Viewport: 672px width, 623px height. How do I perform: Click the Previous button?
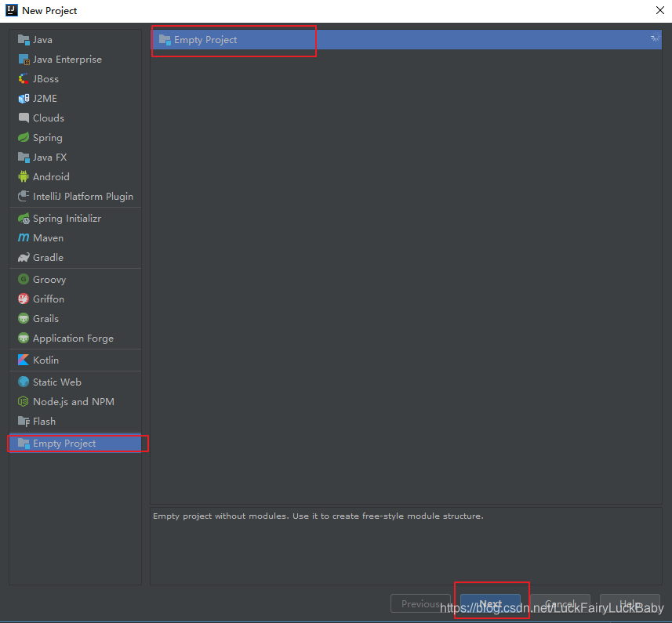(x=420, y=603)
